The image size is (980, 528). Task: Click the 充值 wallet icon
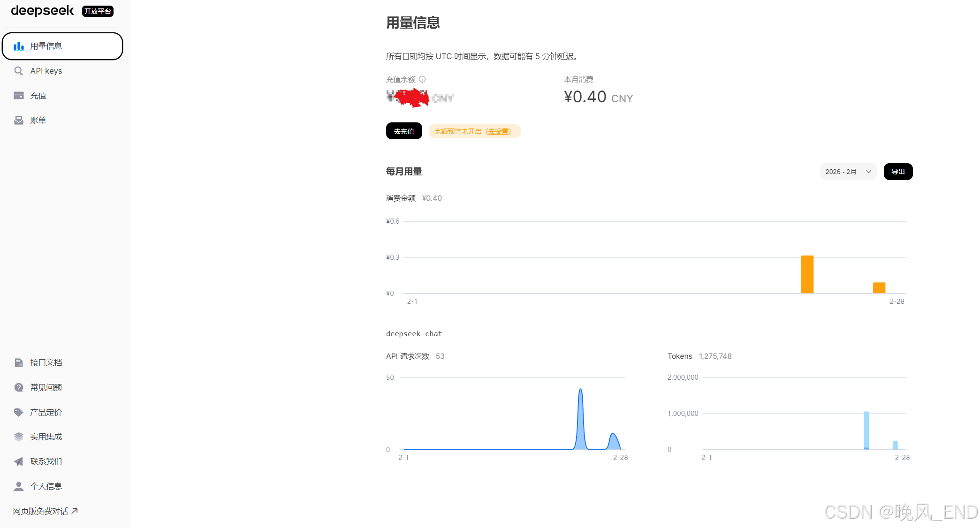(x=19, y=95)
